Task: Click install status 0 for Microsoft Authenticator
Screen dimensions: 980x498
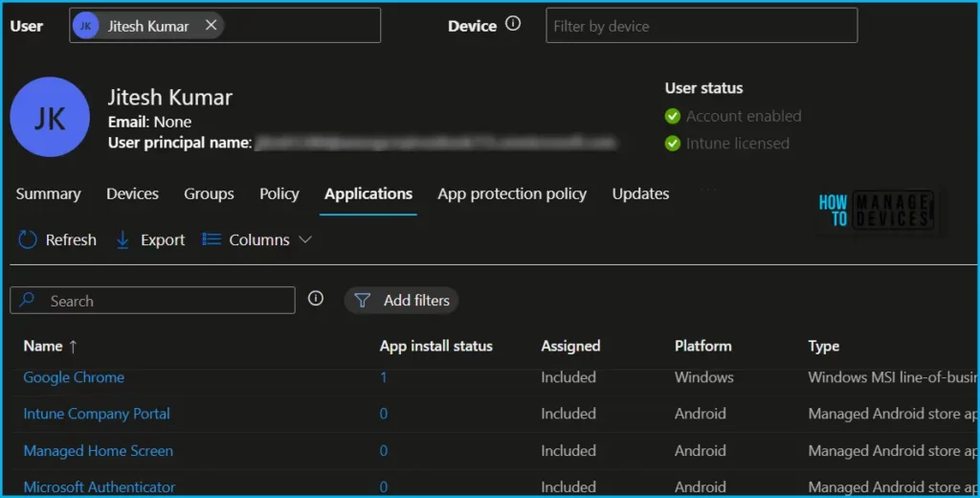Action: tap(384, 487)
